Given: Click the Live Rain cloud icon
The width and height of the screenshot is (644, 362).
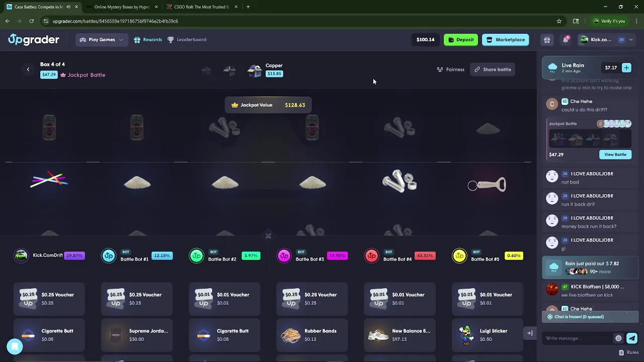Looking at the screenshot, I should (x=552, y=67).
